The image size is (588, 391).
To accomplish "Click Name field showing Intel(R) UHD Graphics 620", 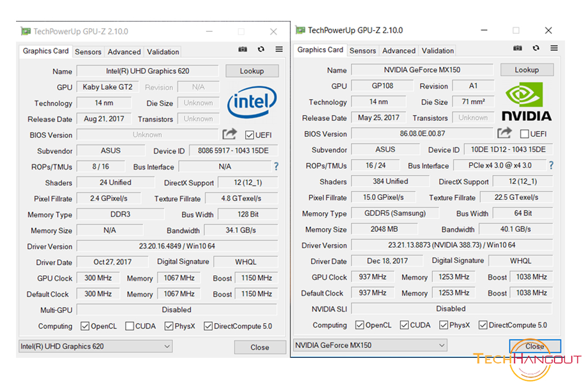I will (148, 71).
